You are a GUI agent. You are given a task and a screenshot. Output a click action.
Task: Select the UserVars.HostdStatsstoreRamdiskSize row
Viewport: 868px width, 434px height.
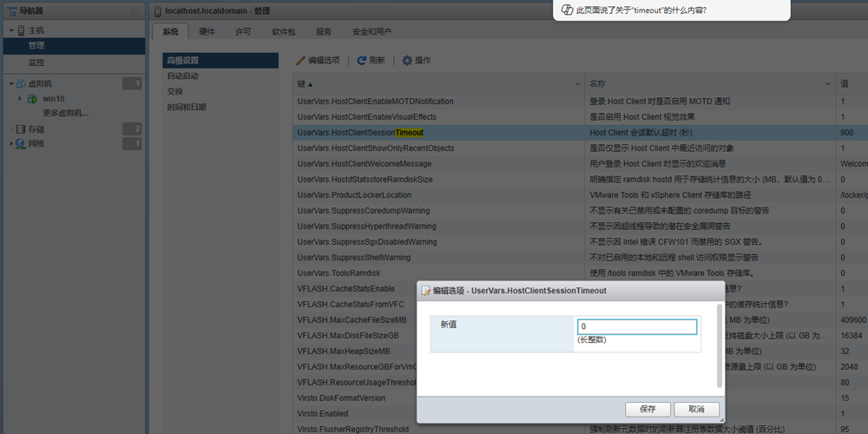coord(580,180)
